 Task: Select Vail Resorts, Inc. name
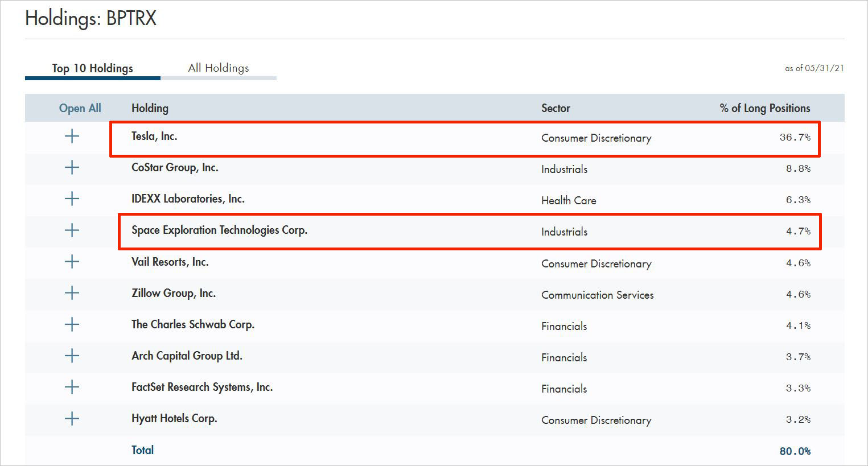pos(170,262)
